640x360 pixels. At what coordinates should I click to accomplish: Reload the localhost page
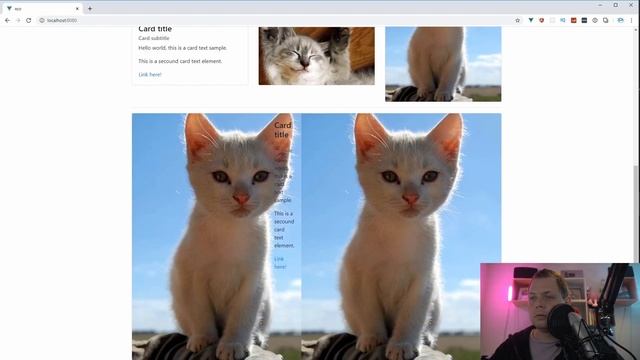(29, 20)
